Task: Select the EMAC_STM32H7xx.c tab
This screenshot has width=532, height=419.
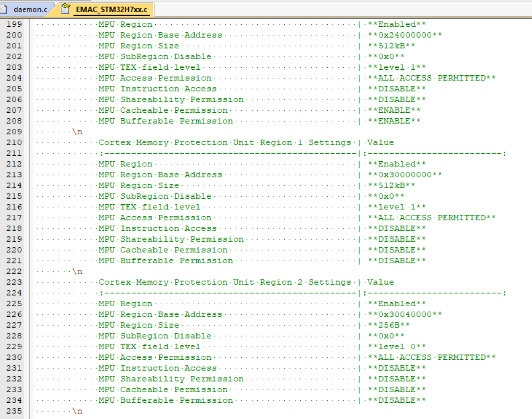Action: pyautogui.click(x=112, y=9)
